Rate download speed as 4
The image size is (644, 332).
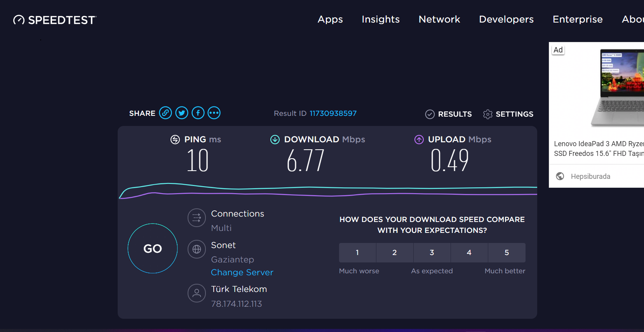[x=469, y=253]
